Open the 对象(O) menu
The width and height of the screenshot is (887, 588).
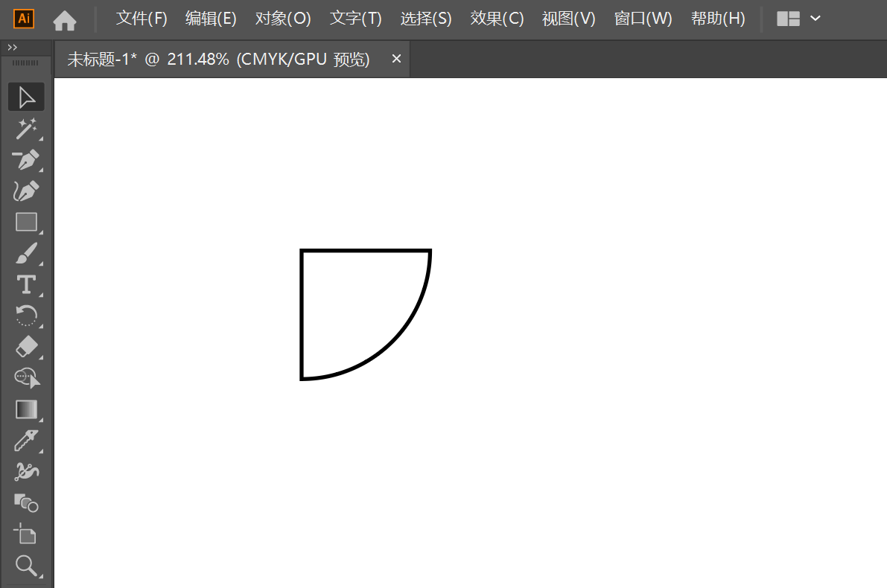283,18
